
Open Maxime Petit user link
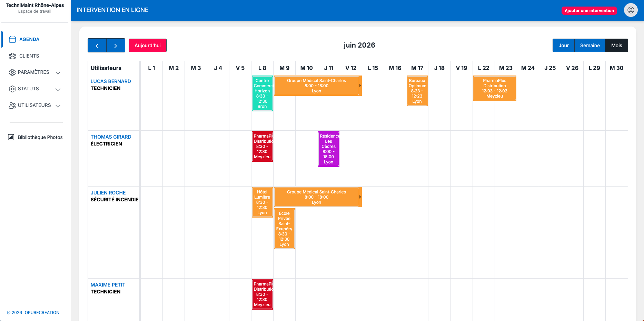pos(108,285)
